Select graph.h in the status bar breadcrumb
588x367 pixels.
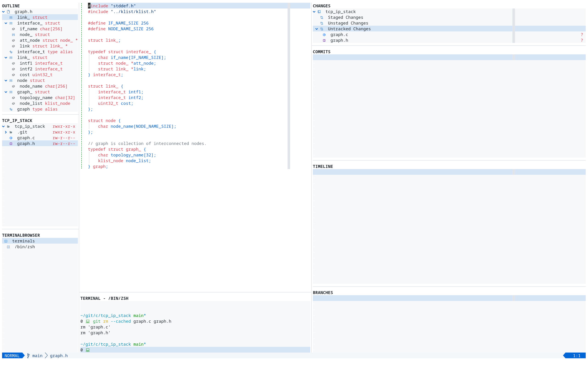click(59, 356)
